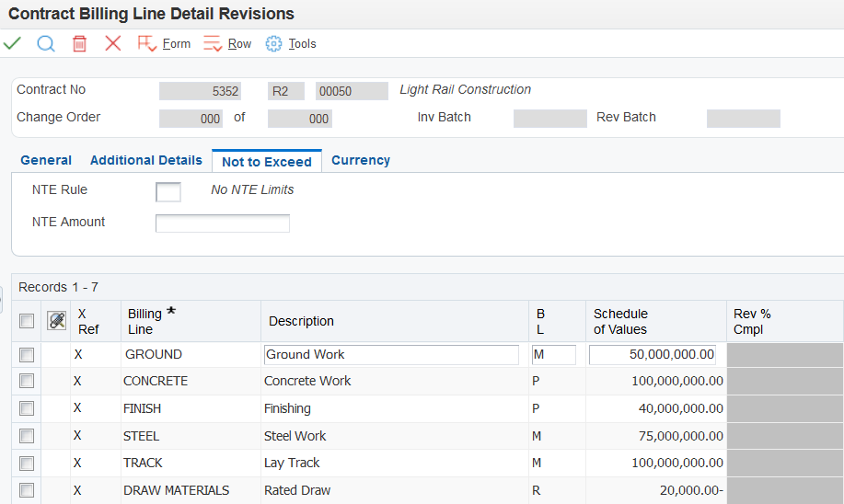Click the 75,000,000.00 value cell
This screenshot has width=844, height=504.
pos(655,436)
